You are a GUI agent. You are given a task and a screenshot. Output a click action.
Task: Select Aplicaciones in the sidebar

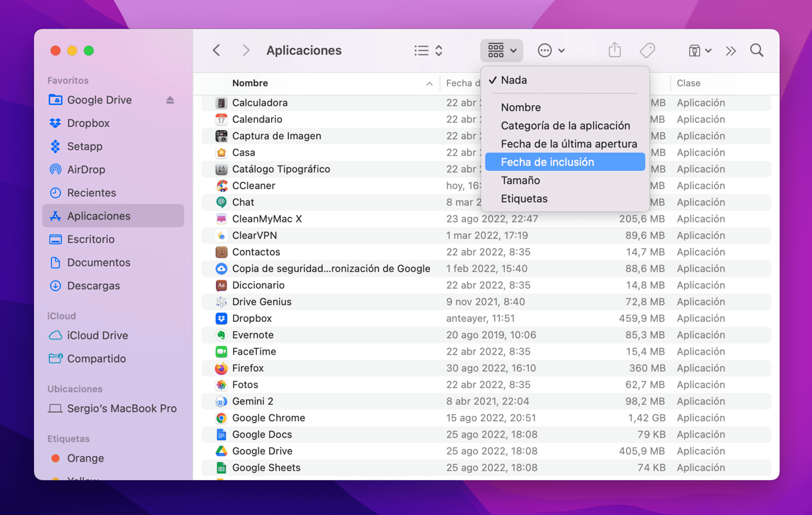[113, 216]
